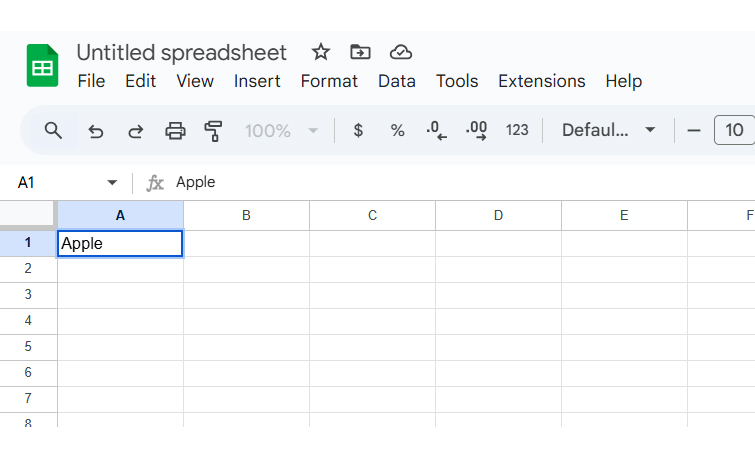Rename the Untitled spreadsheet title
The image size is (755, 458).
click(182, 52)
